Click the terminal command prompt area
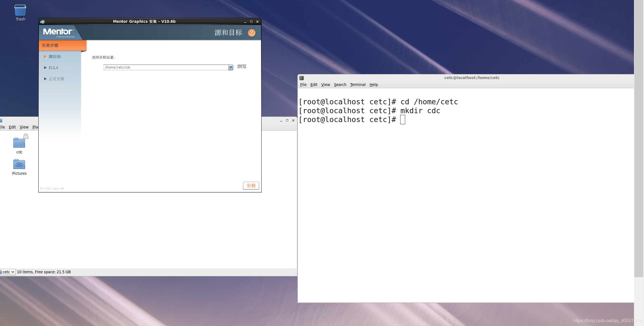Screen dimensions: 644x326 (x=403, y=120)
